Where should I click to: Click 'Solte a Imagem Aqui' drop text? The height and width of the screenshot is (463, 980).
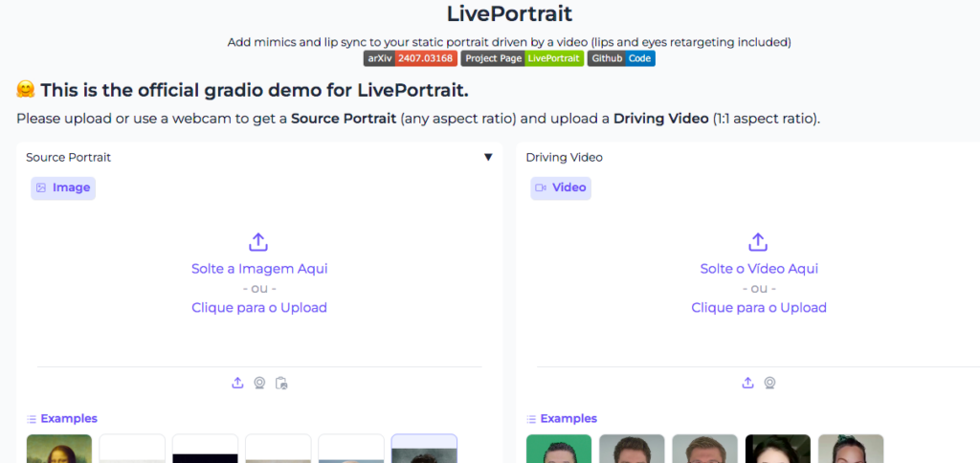point(259,269)
